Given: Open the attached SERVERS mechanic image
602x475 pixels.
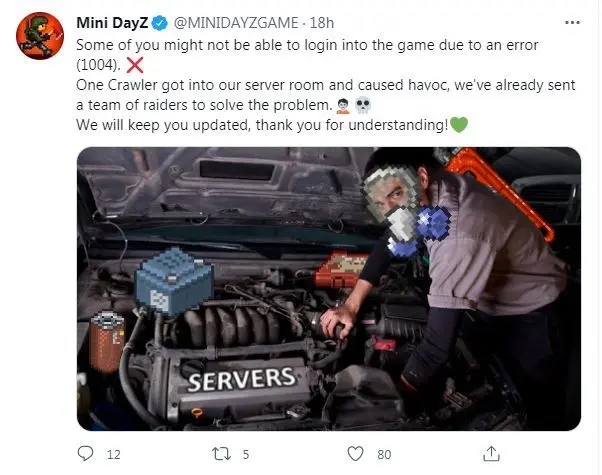Looking at the screenshot, I should click(329, 289).
